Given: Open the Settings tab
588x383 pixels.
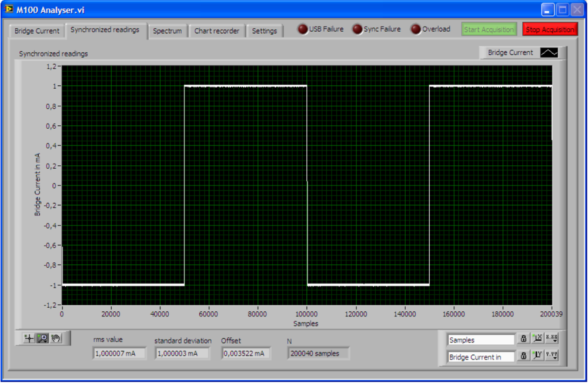Looking at the screenshot, I should point(265,31).
